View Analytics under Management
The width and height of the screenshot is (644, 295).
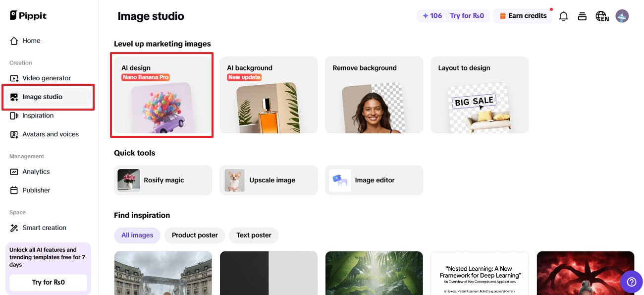click(36, 171)
